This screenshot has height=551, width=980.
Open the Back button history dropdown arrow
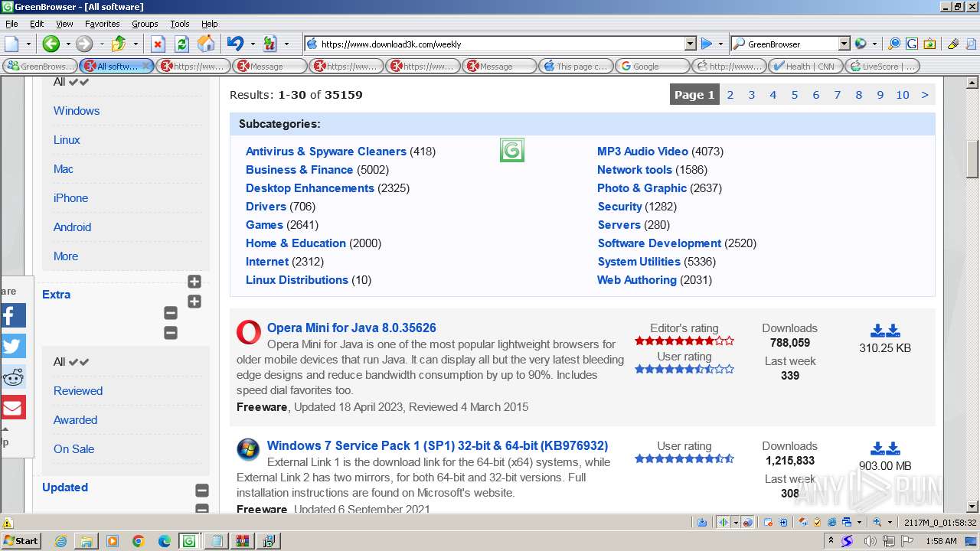[67, 44]
